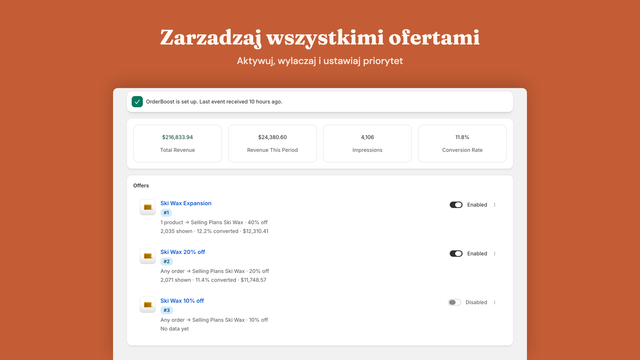The image size is (640, 360).
Task: Click 'Any order → Selling Plans Ski Wax · 10% off'
Action: point(214,320)
